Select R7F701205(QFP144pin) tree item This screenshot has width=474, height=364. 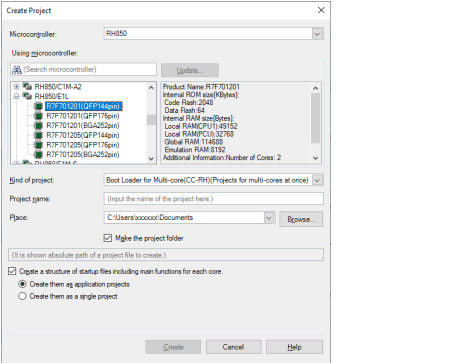tap(83, 135)
